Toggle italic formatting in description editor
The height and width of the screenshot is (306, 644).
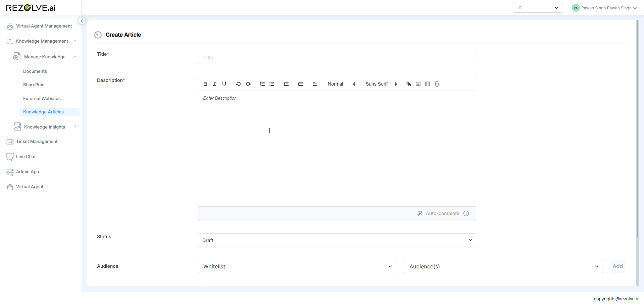214,84
